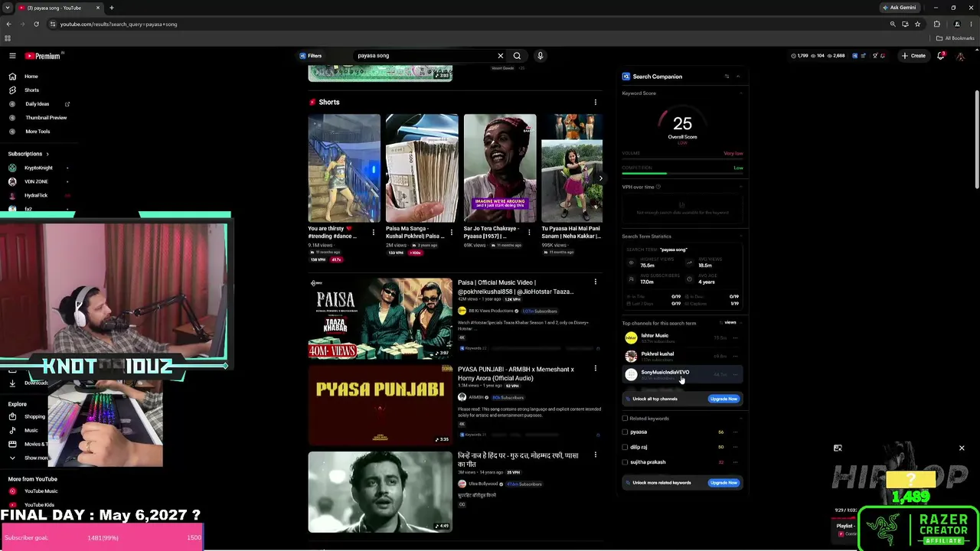Reload the page in the browser
Viewport: 980px width, 551px height.
[36, 24]
